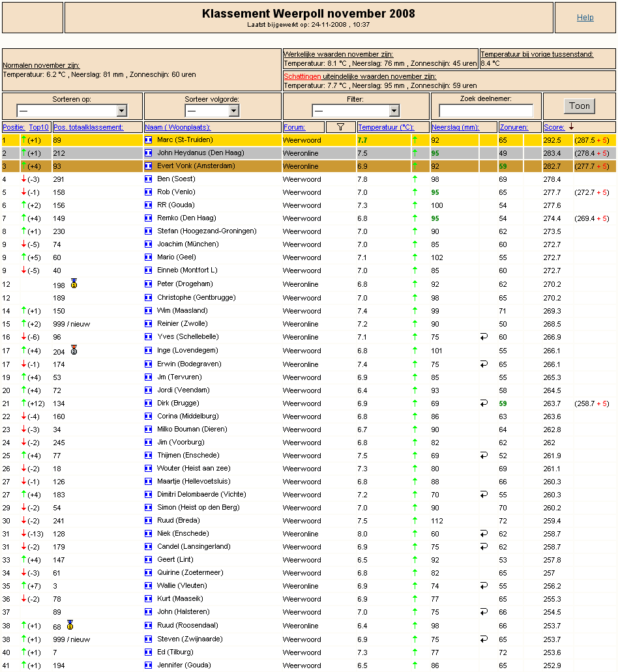Click the medal icon in Inge (Lovendegem) row

pos(74,350)
